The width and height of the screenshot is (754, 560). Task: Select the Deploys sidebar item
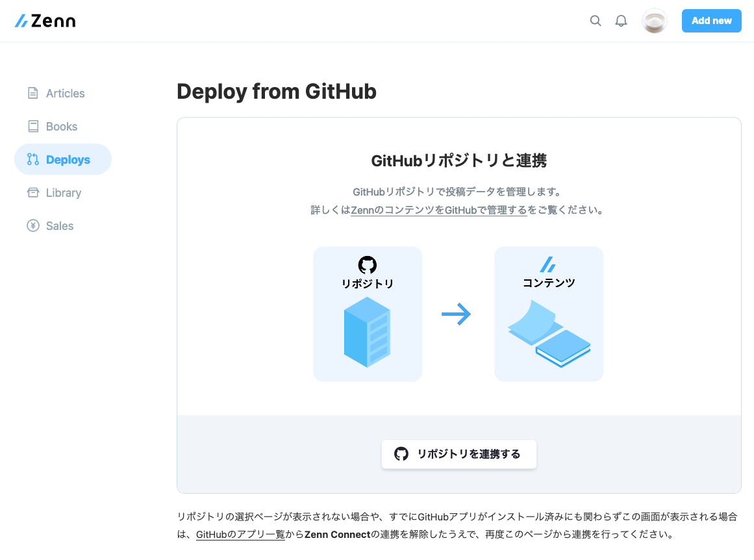tap(63, 159)
